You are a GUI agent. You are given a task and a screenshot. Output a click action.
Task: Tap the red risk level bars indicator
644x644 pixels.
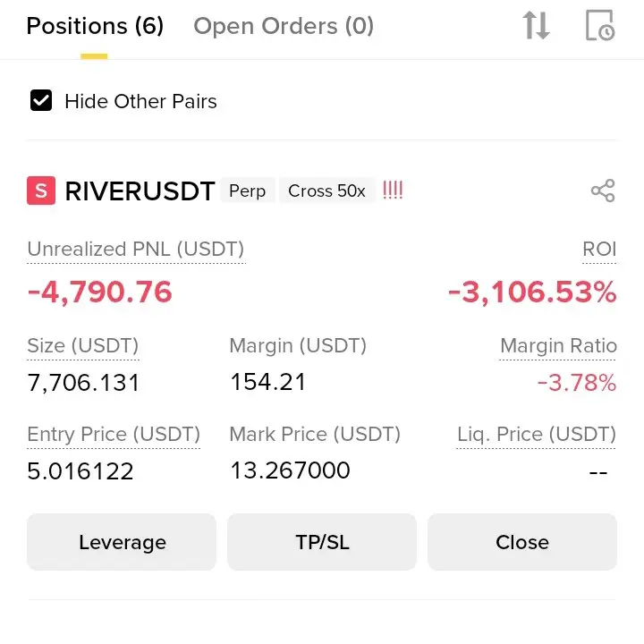pos(393,191)
